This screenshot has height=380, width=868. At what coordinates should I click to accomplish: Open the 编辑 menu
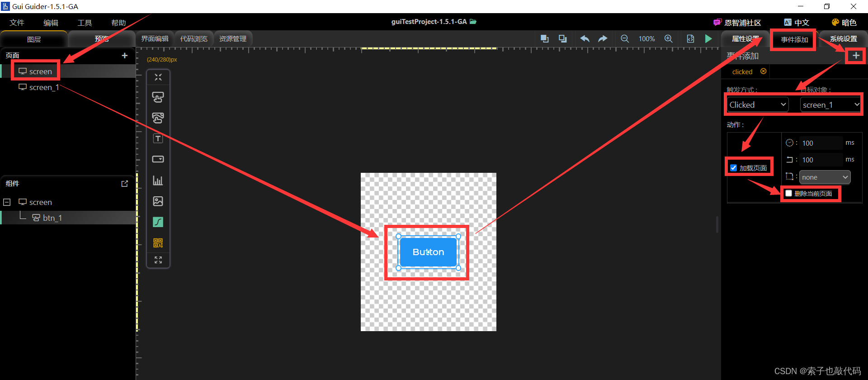[x=51, y=23]
